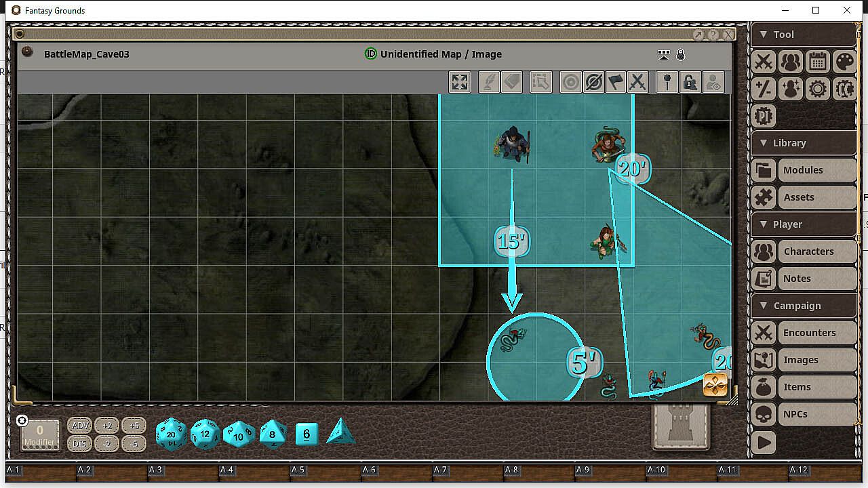Click the fit-to-window arrows toolbar icon
Screen dimensions: 868x488
click(x=460, y=82)
